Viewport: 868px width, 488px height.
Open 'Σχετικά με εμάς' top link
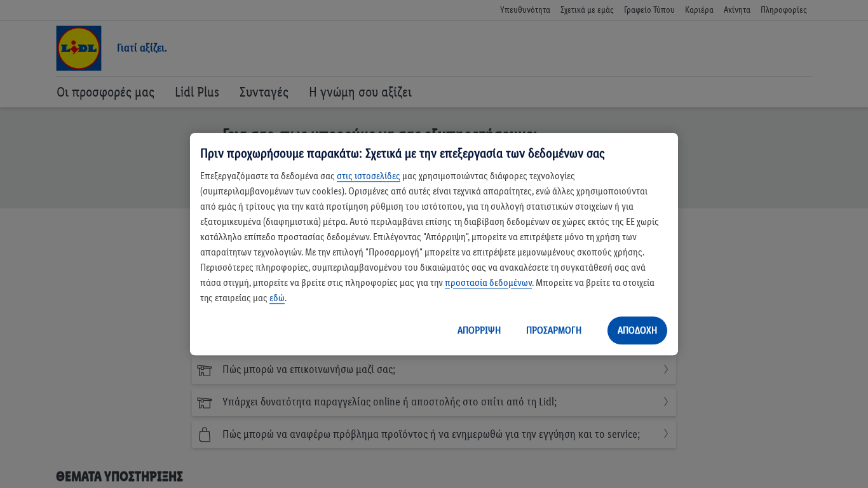[x=587, y=10]
